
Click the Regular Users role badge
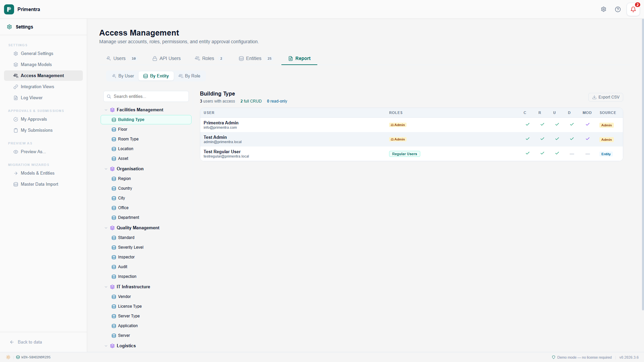coord(405,154)
